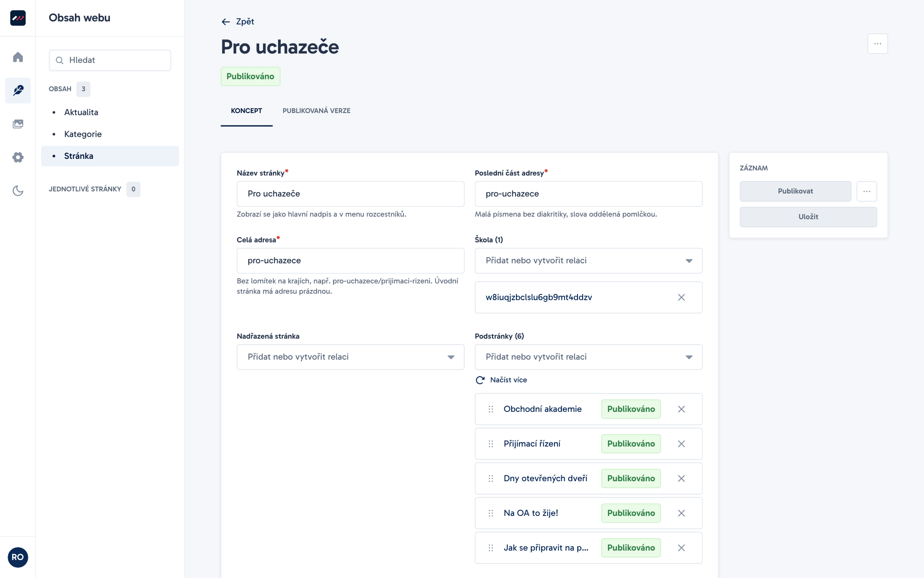Grab drag handle of Dny otevřených dveří
The width and height of the screenshot is (924, 578).
(491, 478)
